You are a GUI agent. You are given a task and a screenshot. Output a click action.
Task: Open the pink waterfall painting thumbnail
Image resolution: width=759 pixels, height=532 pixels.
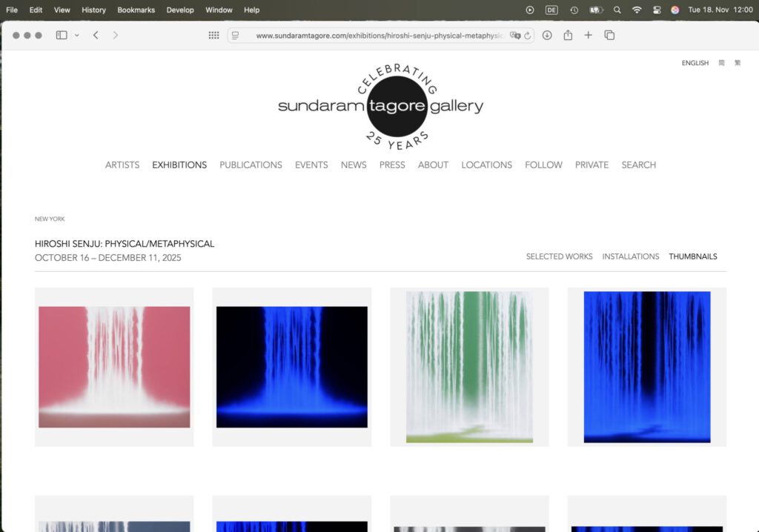click(114, 367)
